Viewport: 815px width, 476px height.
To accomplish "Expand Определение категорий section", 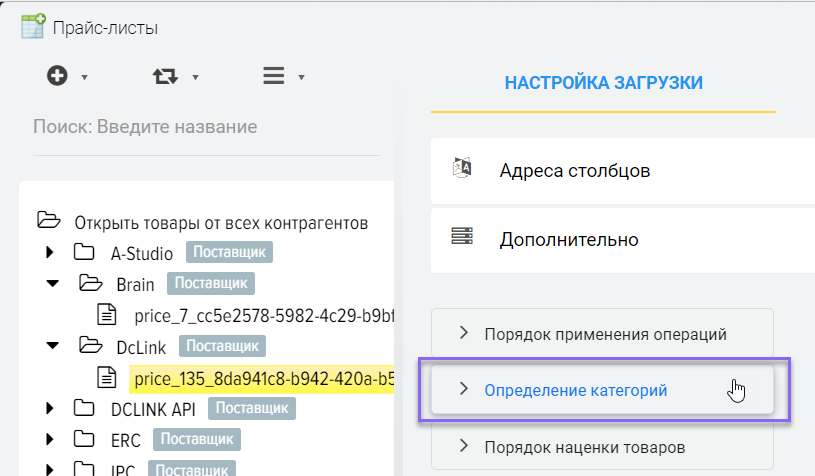I will click(602, 390).
